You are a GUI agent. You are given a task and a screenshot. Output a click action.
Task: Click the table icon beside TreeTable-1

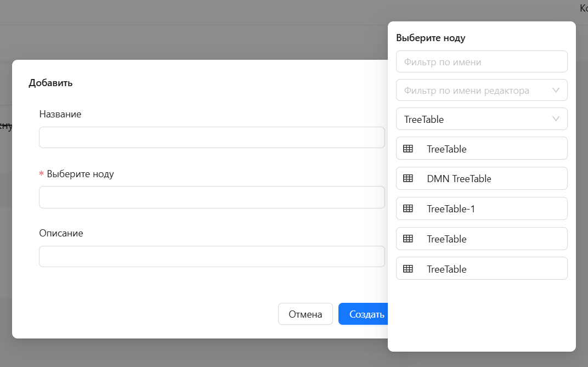(x=408, y=208)
